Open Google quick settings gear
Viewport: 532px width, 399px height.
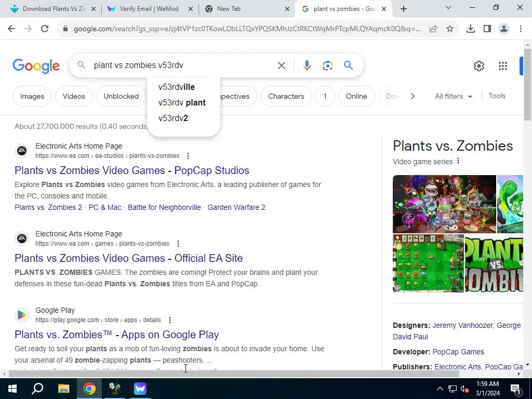click(478, 66)
